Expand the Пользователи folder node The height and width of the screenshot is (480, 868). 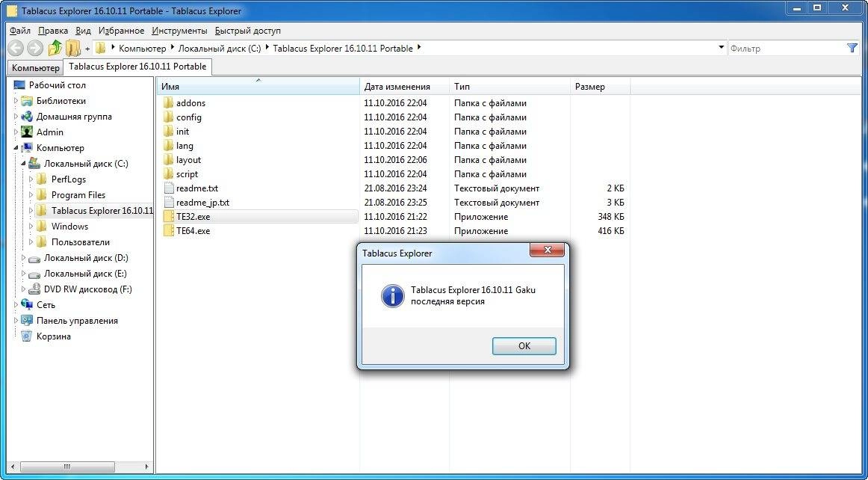click(x=31, y=242)
